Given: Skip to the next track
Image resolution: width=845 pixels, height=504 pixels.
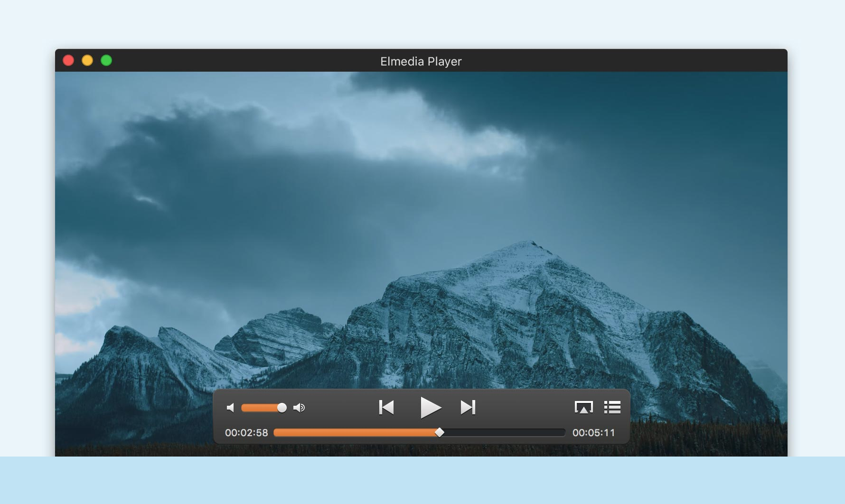Looking at the screenshot, I should click(468, 407).
